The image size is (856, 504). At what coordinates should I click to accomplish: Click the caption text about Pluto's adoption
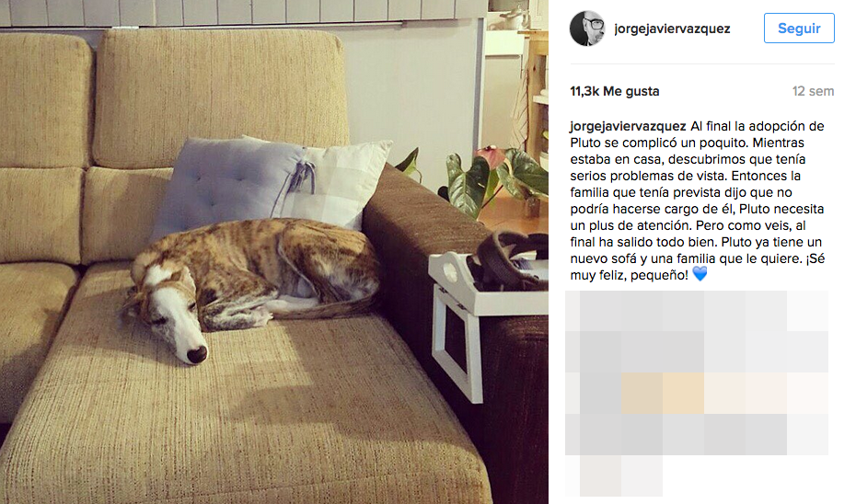pyautogui.click(x=697, y=200)
